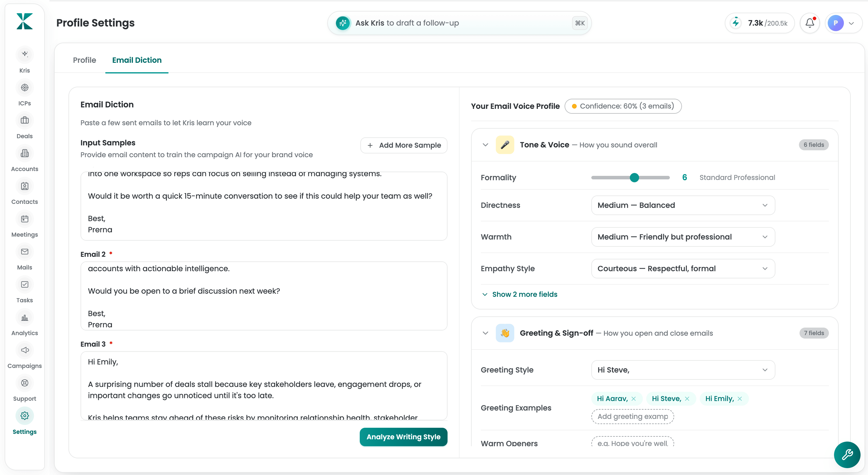Screen dimensions: 868x475
Task: Remove the 'Hi Steve,' greeting chip
Action: [x=687, y=399]
